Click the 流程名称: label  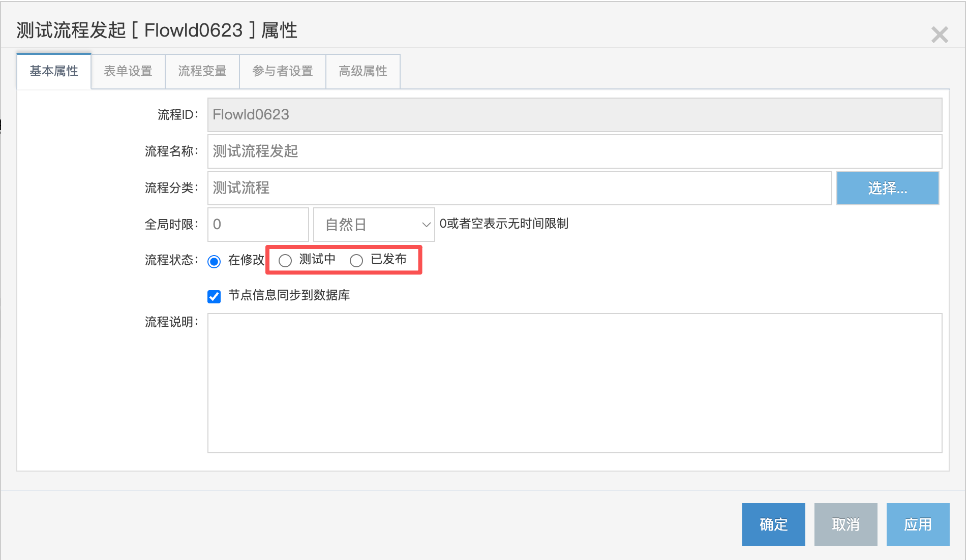pyautogui.click(x=171, y=151)
